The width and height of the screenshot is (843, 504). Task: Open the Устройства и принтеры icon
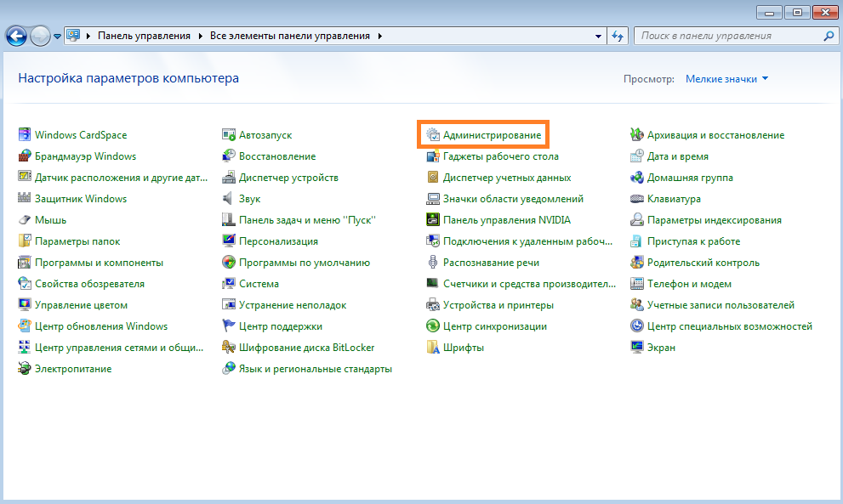433,304
